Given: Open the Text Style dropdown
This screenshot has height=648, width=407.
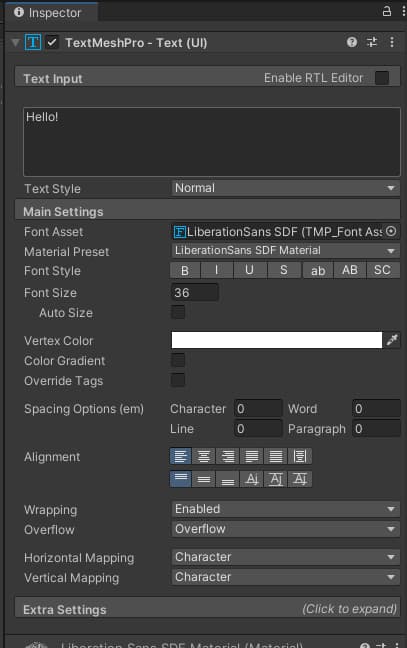Looking at the screenshot, I should (x=286, y=188).
